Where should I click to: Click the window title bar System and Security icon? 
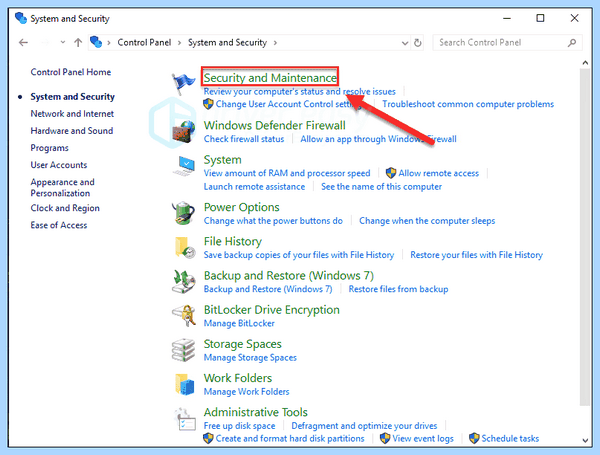(21, 18)
